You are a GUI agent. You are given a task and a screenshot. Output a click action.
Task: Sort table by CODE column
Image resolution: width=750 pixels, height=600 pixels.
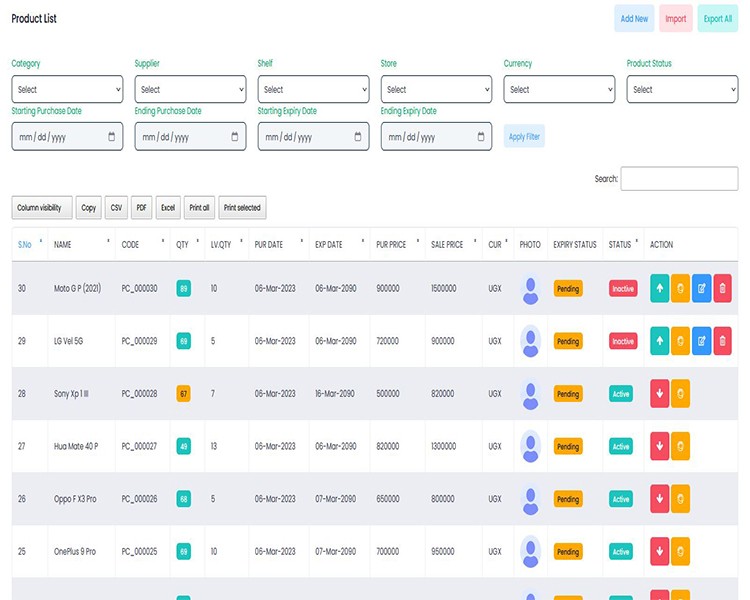143,244
